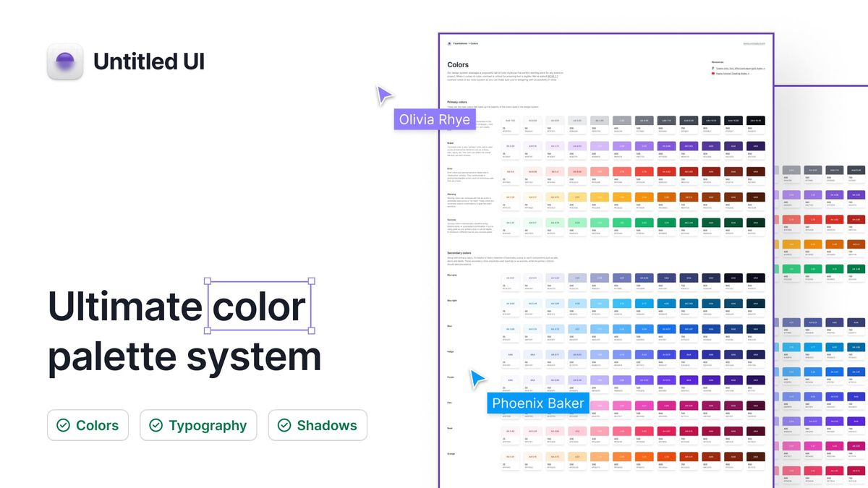
Task: Click the arrow icon after the Creating Styles tutorial link
Action: [748, 73]
